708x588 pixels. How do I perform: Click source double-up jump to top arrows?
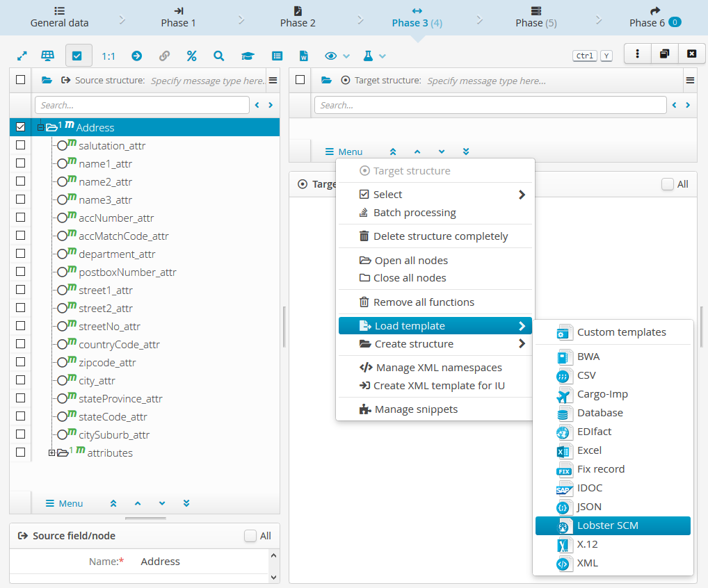113,503
